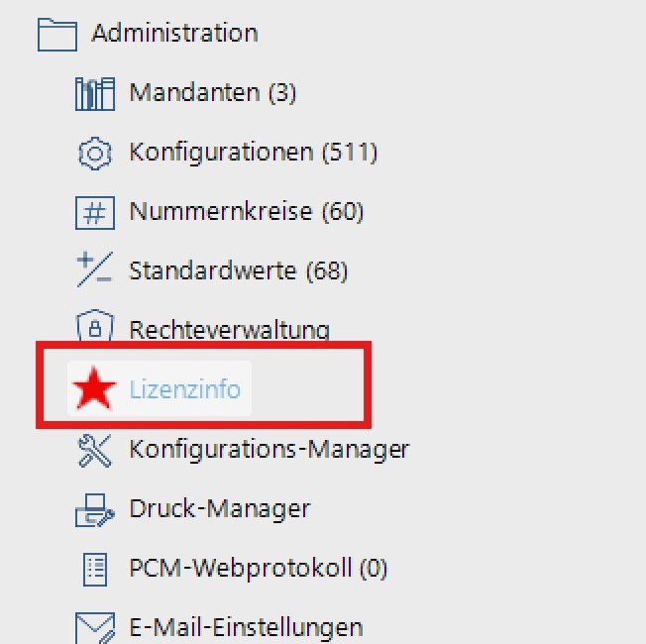Click the red star Lizenzinfo icon
The image size is (646, 644).
(95, 389)
